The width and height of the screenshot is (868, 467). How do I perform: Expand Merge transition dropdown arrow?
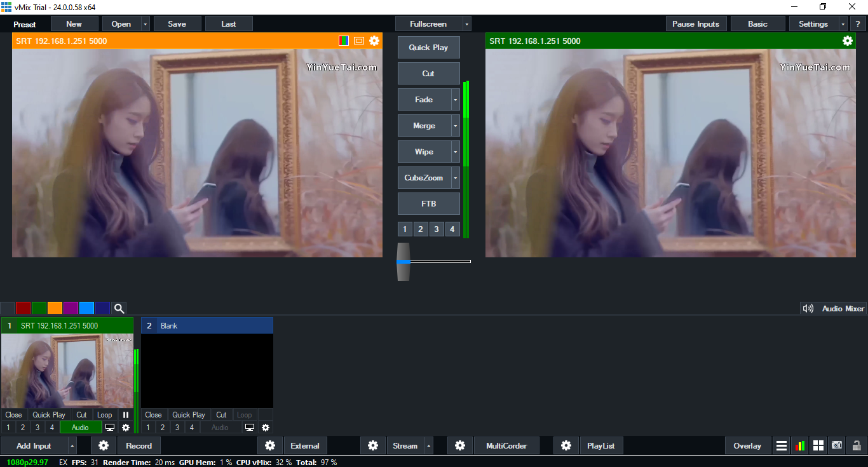click(x=456, y=126)
